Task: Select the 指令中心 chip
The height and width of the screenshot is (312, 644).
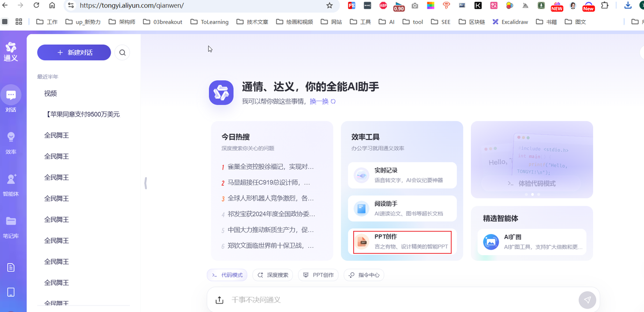Action: [364, 275]
